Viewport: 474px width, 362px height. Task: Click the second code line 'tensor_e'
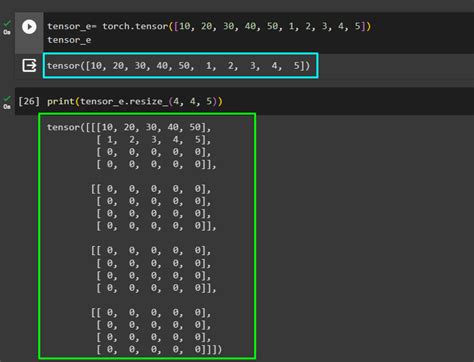pyautogui.click(x=69, y=40)
